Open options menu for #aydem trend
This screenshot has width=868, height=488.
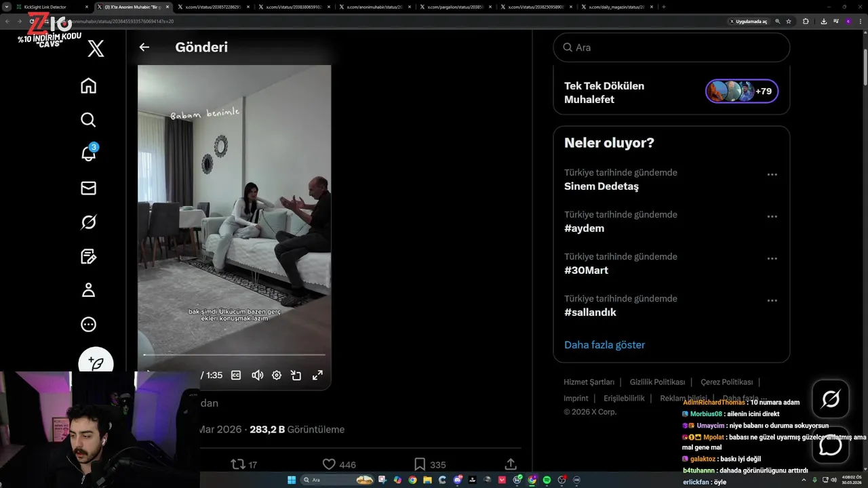click(772, 217)
